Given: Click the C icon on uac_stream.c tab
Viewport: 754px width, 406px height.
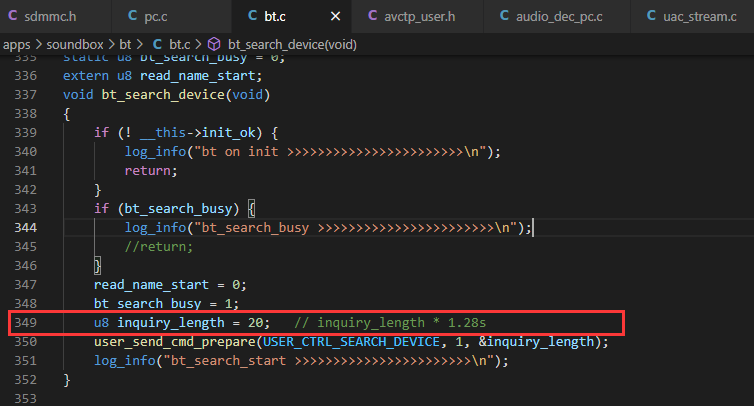Looking at the screenshot, I should coord(652,16).
